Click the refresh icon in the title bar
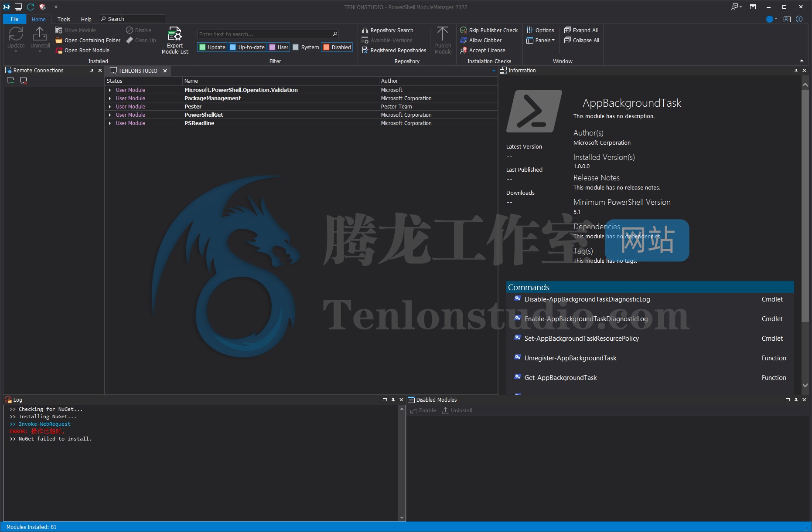This screenshot has width=812, height=532. pyautogui.click(x=31, y=7)
